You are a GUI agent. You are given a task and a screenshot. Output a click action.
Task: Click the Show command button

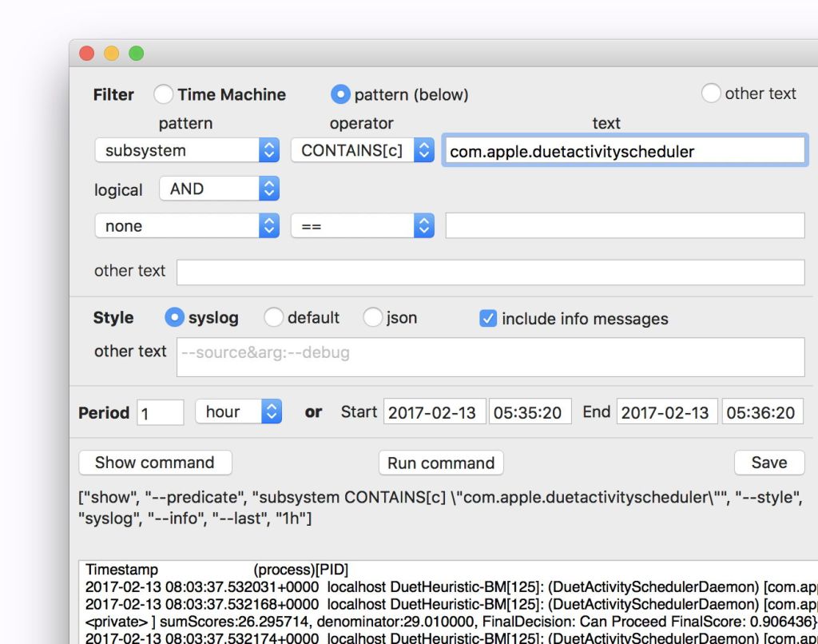pos(155,463)
